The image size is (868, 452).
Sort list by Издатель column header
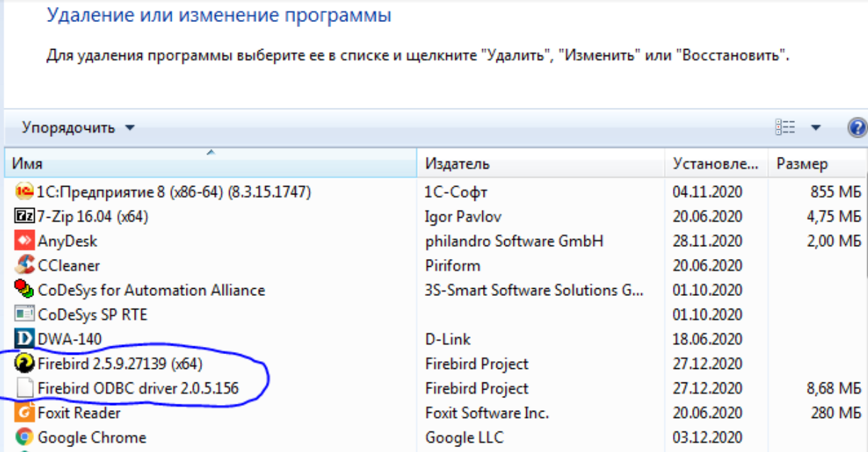coord(541,164)
